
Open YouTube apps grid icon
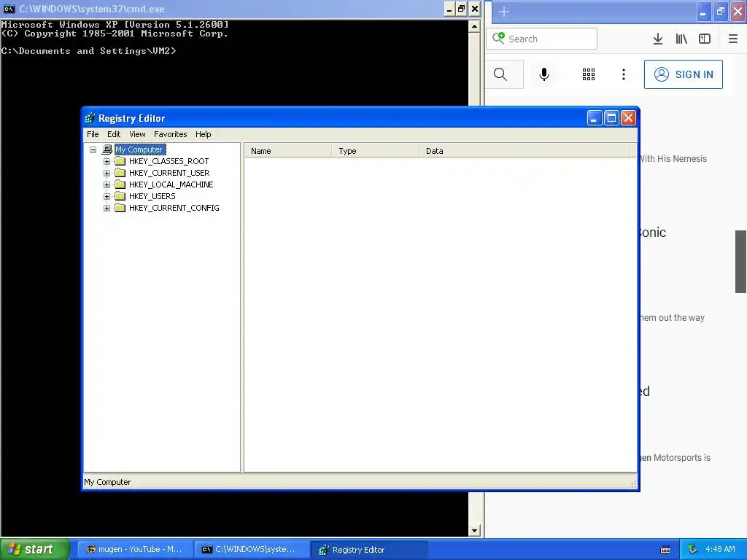589,74
